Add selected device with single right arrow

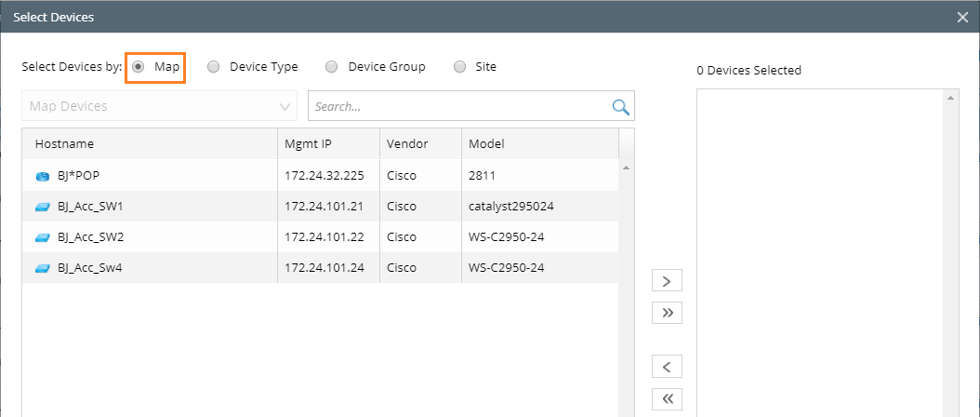click(x=667, y=281)
